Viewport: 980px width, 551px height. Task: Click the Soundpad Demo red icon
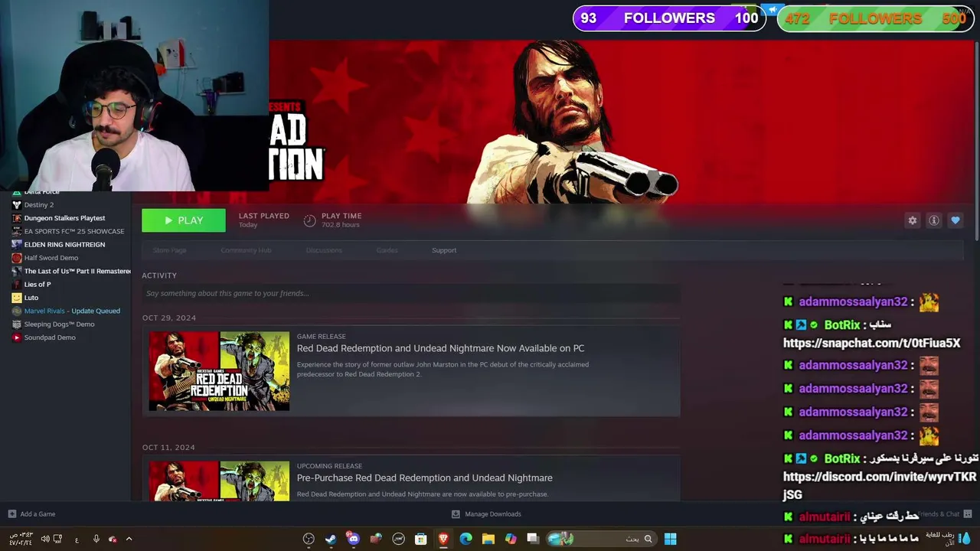(x=16, y=337)
